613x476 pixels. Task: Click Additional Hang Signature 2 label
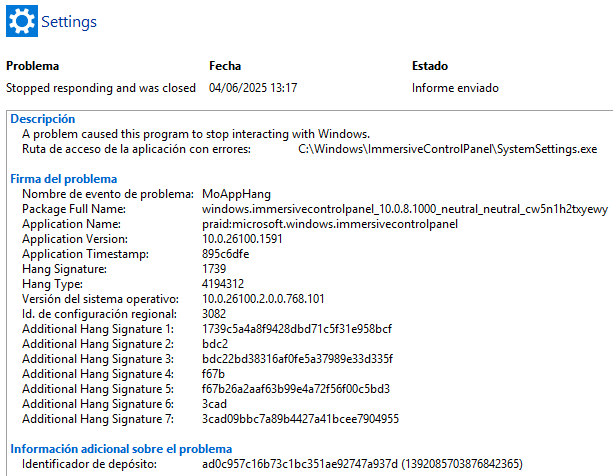98,344
